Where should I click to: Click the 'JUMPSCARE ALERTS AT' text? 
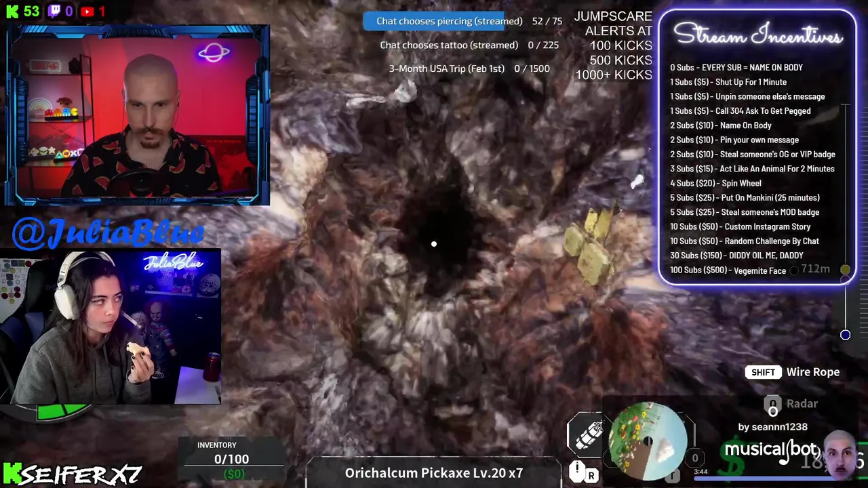coord(614,24)
